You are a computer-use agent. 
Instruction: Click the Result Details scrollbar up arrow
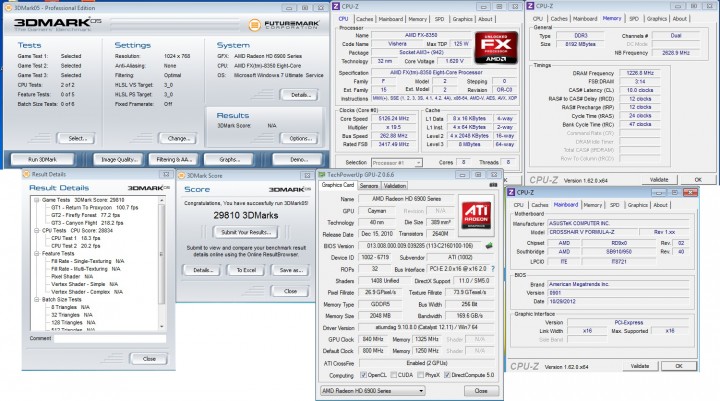[x=162, y=200]
